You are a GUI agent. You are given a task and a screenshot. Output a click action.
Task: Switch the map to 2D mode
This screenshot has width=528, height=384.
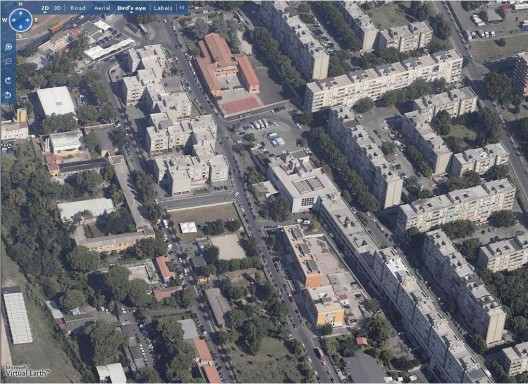click(x=45, y=8)
